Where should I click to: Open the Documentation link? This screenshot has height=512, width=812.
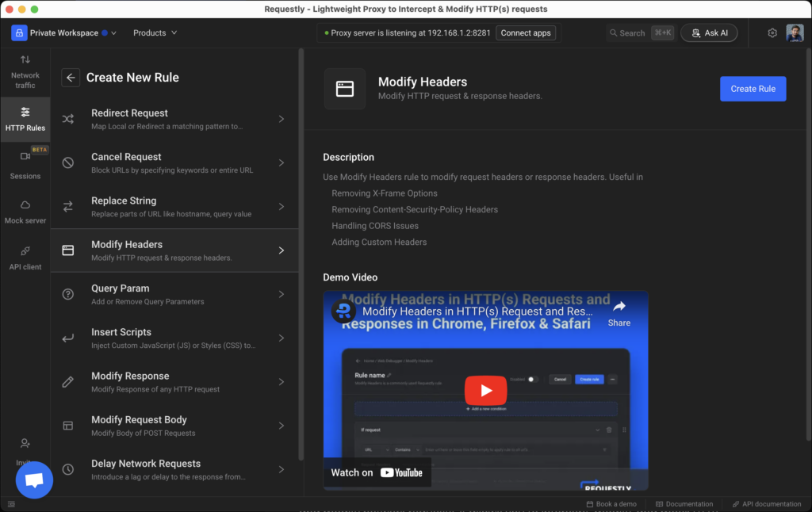tap(684, 504)
